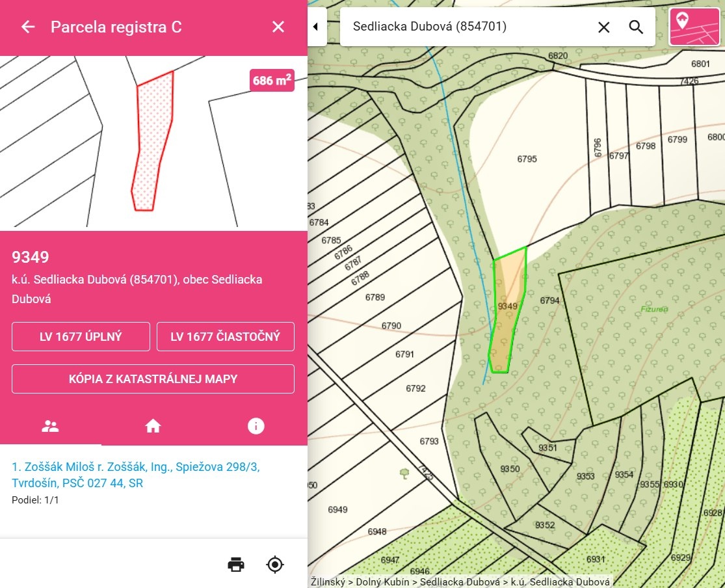Clear the search field text

604,27
